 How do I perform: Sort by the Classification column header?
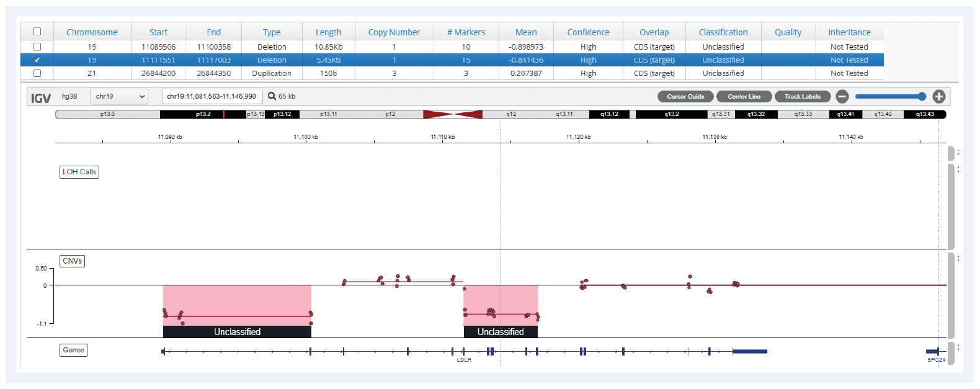click(x=723, y=32)
